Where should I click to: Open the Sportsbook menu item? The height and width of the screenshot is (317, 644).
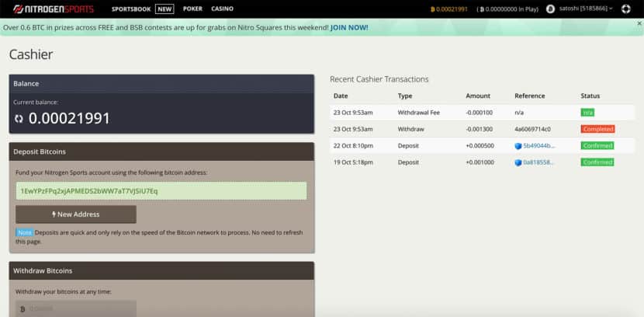tap(131, 9)
